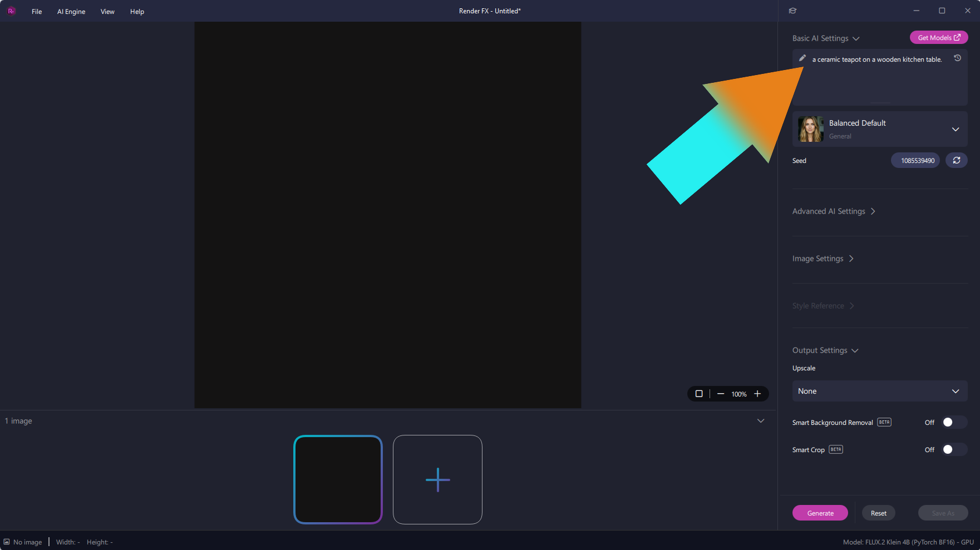Click the '1 image' count label

[x=18, y=421]
